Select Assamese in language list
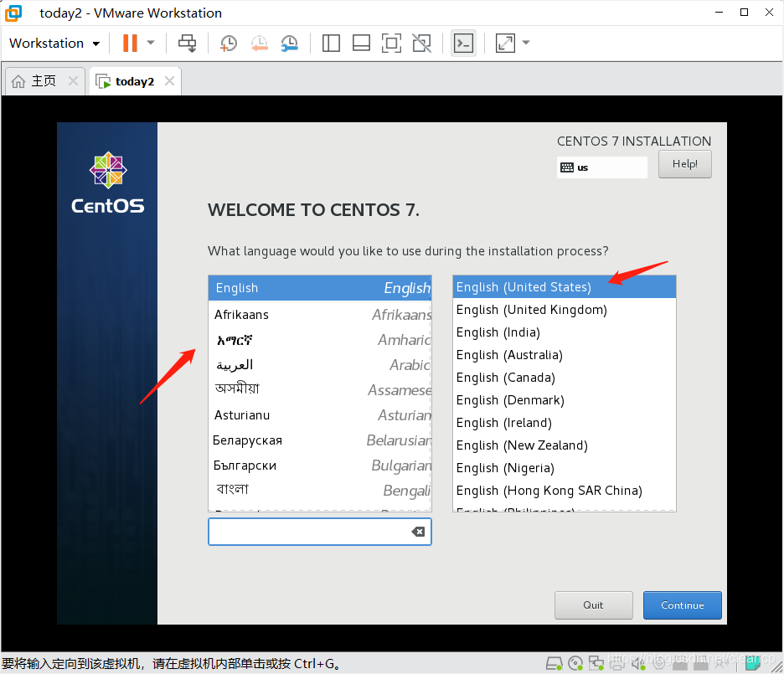Image resolution: width=784 pixels, height=674 pixels. (x=320, y=389)
